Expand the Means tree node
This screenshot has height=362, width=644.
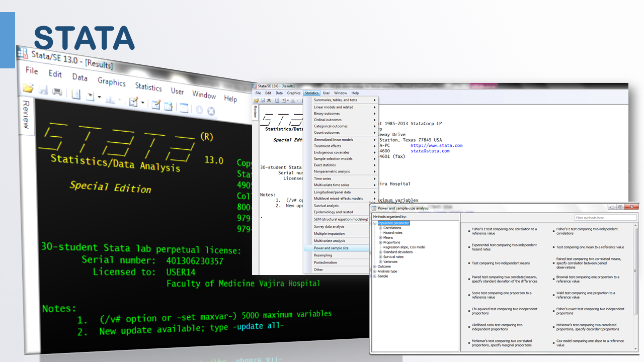coord(381,238)
